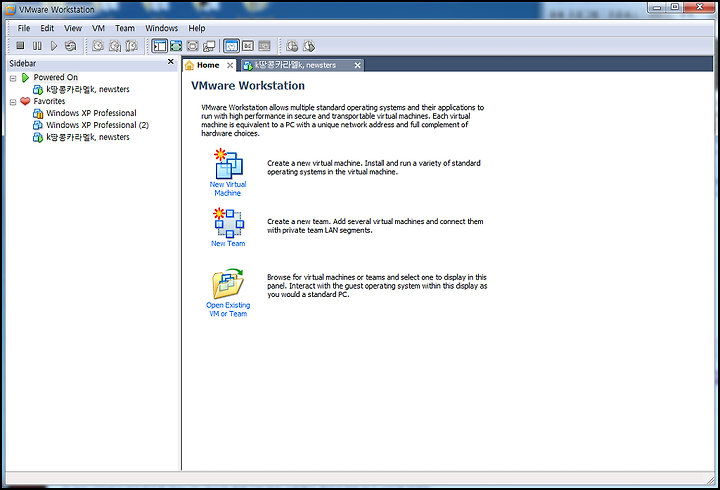This screenshot has height=490, width=720.
Task: Click the Record activity toolbar icon
Action: [292, 45]
